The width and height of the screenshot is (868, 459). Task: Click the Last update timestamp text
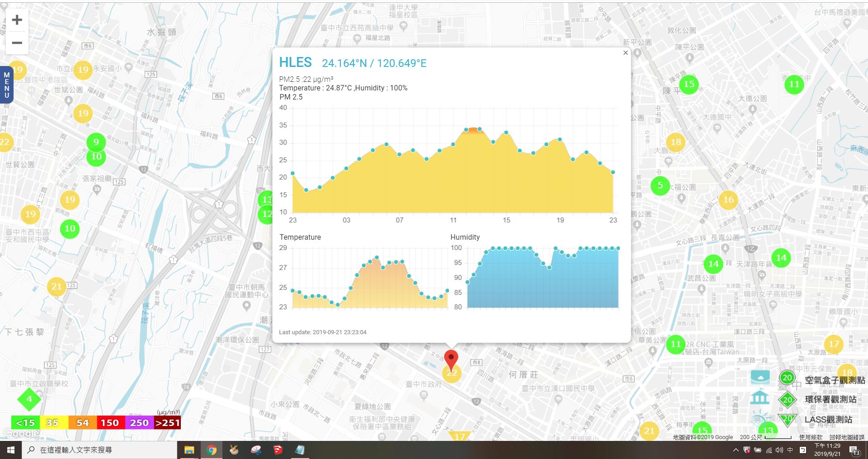pos(323,332)
